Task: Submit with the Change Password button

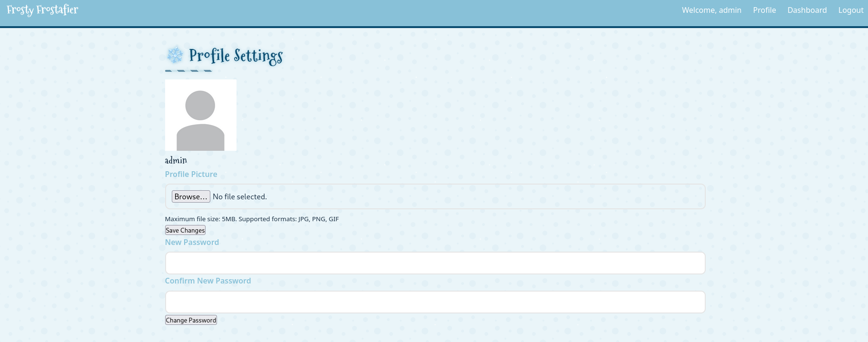Action: pyautogui.click(x=191, y=320)
